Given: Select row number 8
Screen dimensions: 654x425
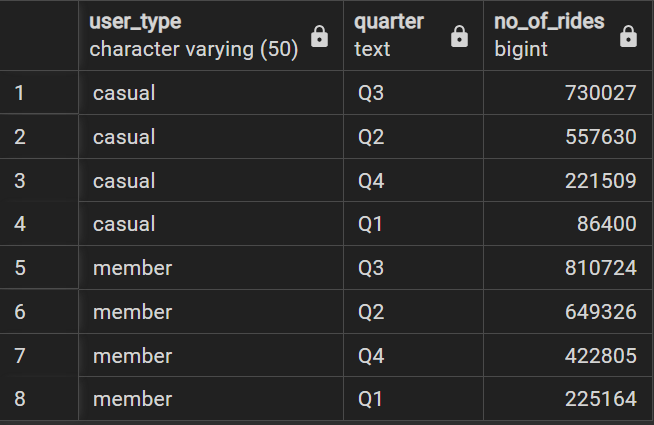Looking at the screenshot, I should [39, 399].
